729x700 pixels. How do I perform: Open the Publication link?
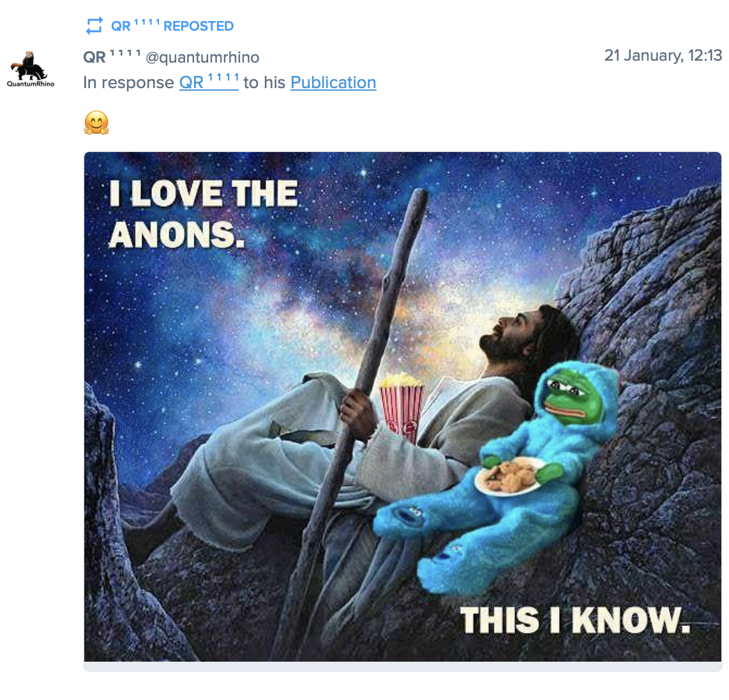[x=333, y=82]
